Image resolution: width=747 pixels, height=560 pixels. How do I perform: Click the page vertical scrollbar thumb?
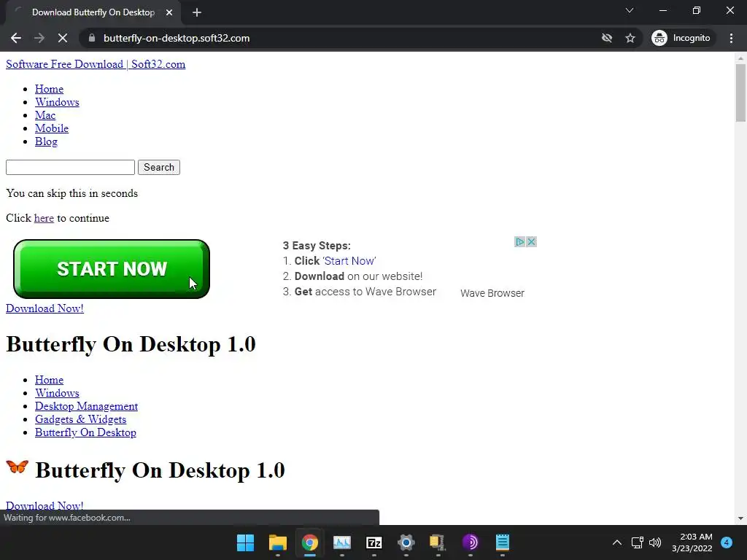click(740, 93)
